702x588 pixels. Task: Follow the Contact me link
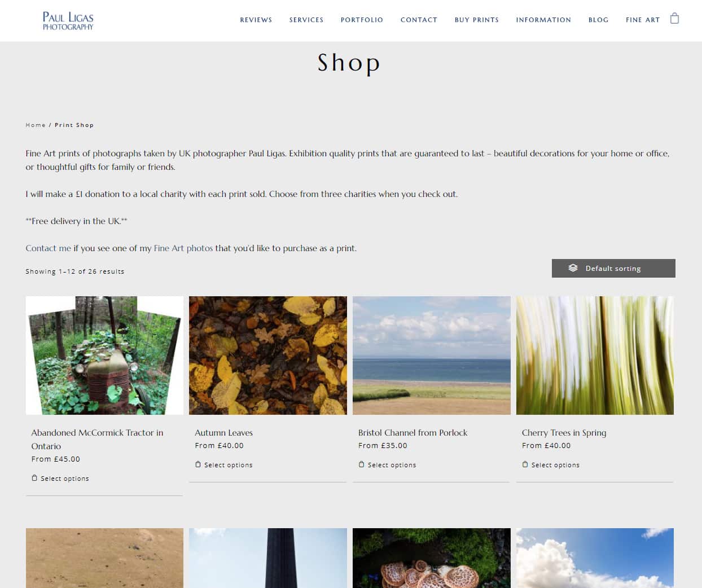pyautogui.click(x=49, y=248)
